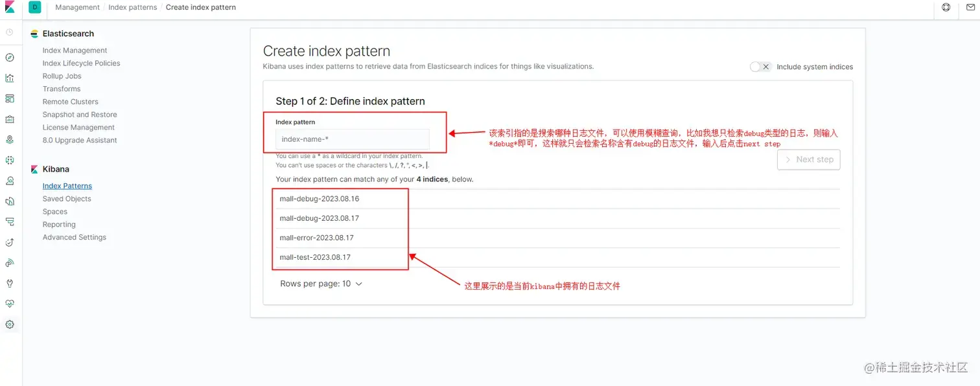Viewport: 980px width, 386px height.
Task: Open Canvas icon in sidebar
Action: 10,119
